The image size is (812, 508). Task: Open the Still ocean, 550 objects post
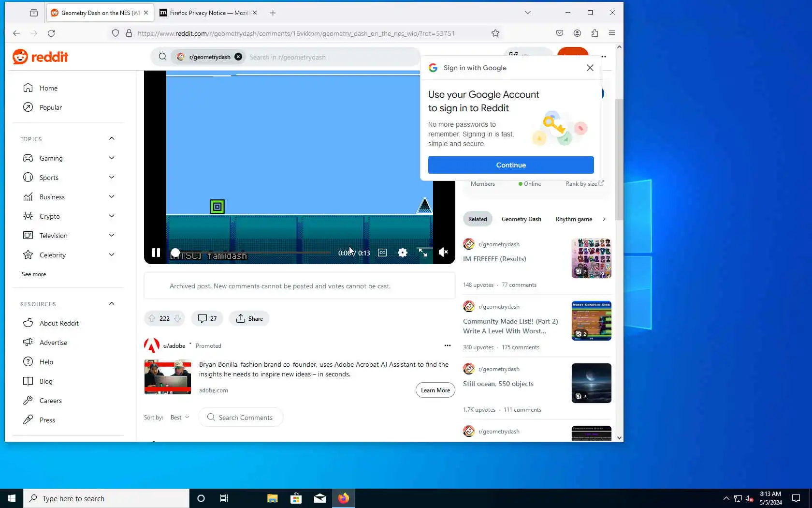[498, 384]
